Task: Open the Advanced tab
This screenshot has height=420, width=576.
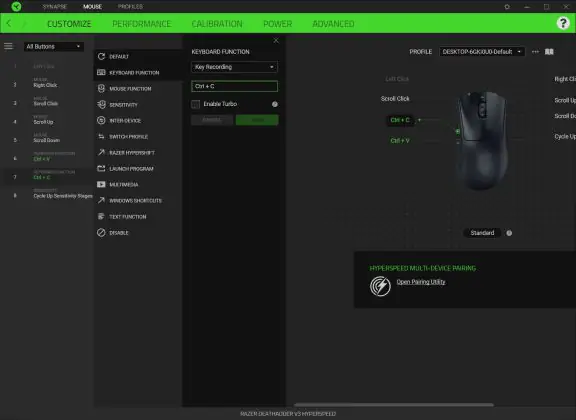Action: pos(333,24)
